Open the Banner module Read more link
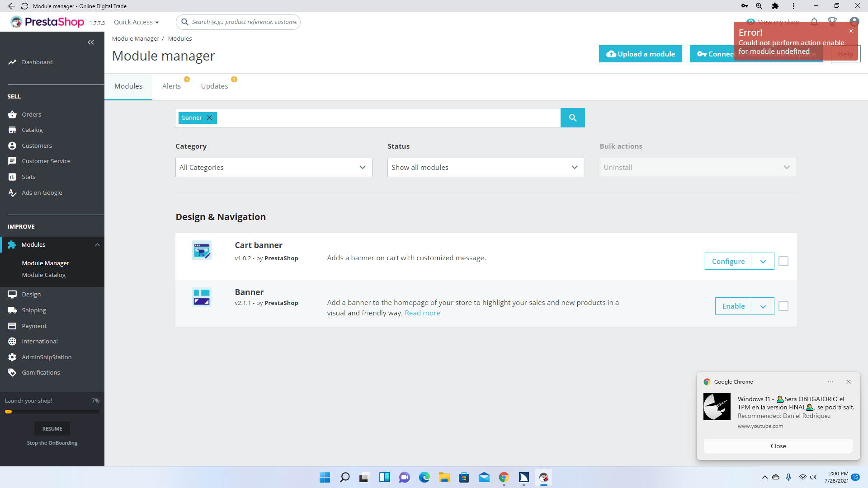This screenshot has height=488, width=868. coord(422,313)
